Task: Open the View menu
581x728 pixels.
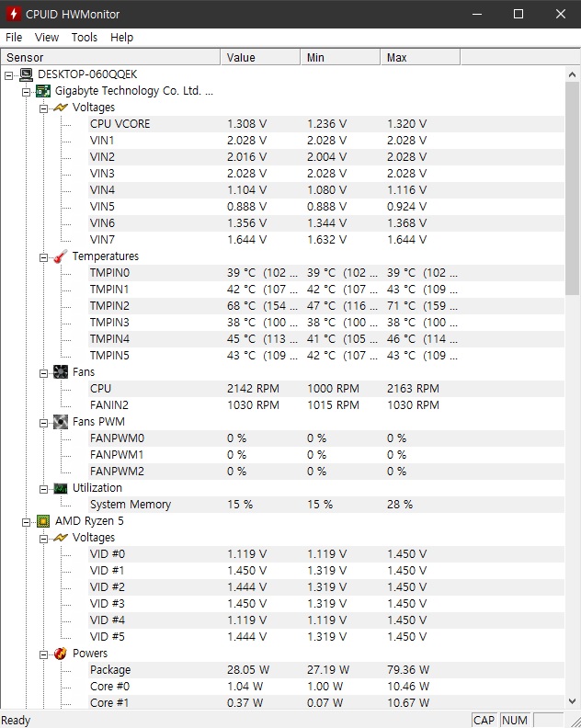Action: pyautogui.click(x=47, y=38)
